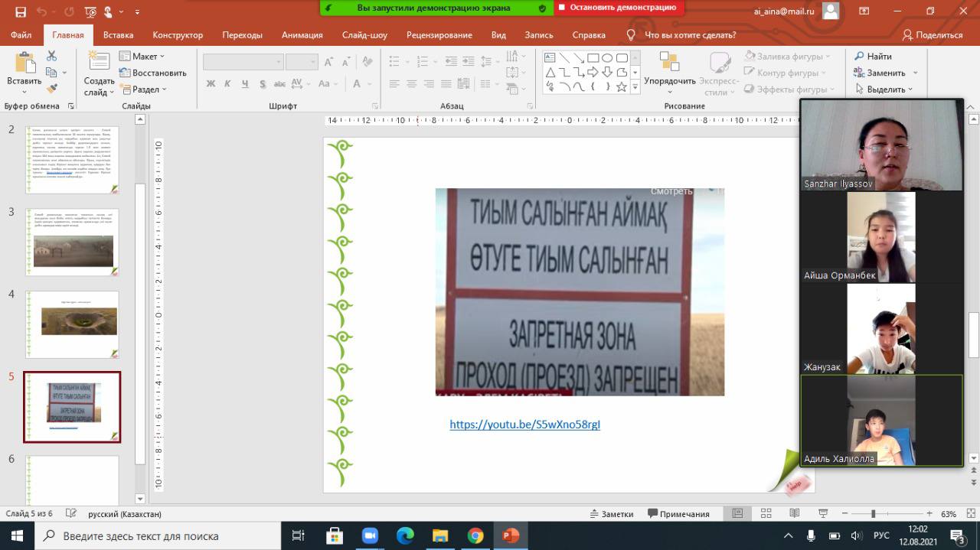
Task: Switch to slide sorter view
Action: (765, 514)
